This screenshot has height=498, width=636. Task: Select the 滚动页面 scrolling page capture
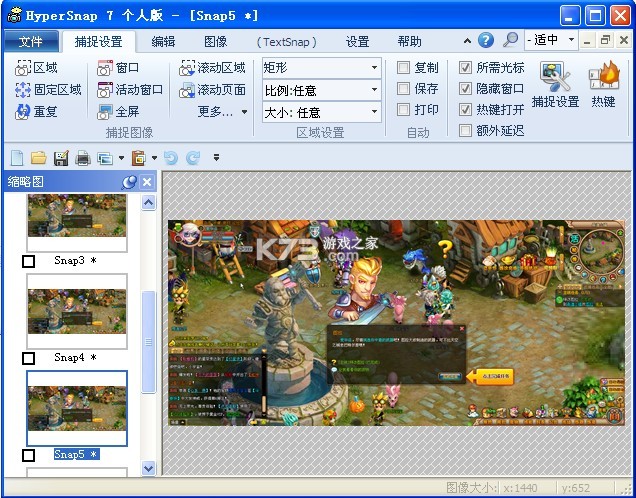point(212,90)
